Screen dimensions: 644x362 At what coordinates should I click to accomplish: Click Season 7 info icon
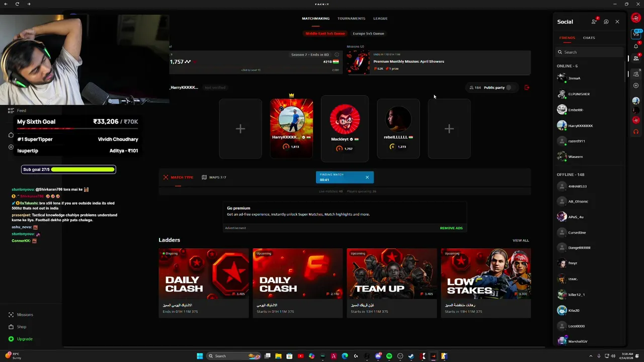337,54
